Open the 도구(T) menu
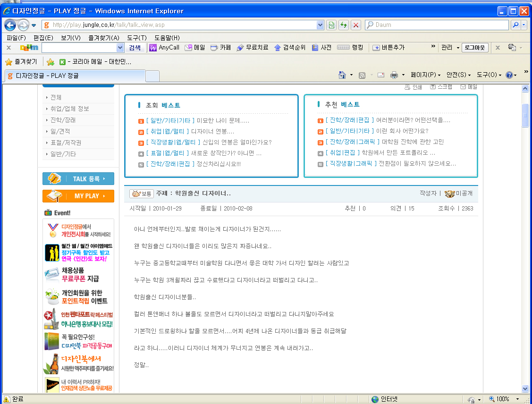This screenshot has height=404, width=532. 137,38
